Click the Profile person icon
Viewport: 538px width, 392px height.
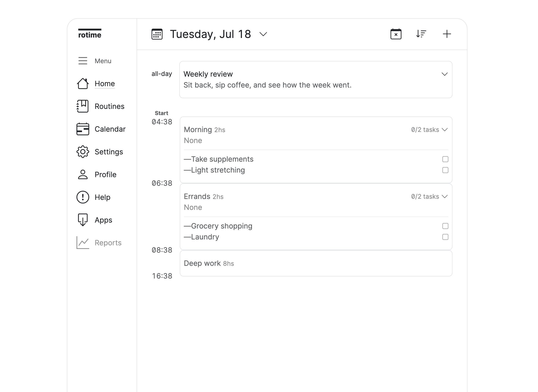[83, 174]
